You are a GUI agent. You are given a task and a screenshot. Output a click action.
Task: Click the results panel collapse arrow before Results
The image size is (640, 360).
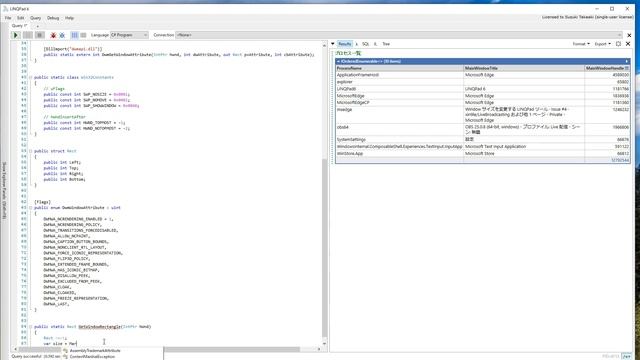pos(333,44)
